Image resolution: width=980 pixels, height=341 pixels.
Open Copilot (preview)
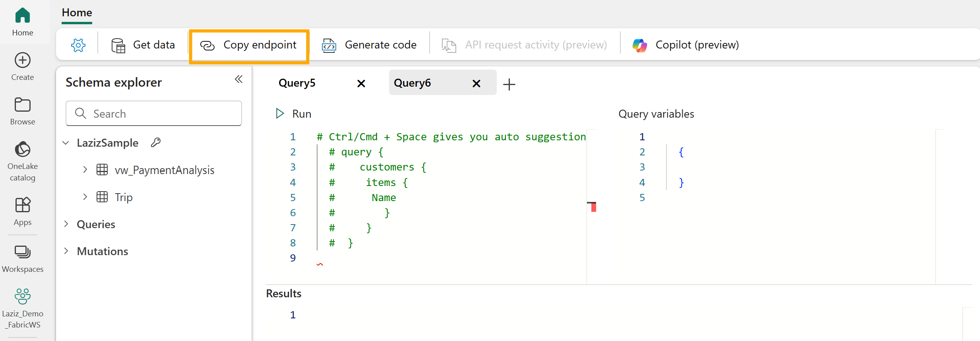coord(686,45)
